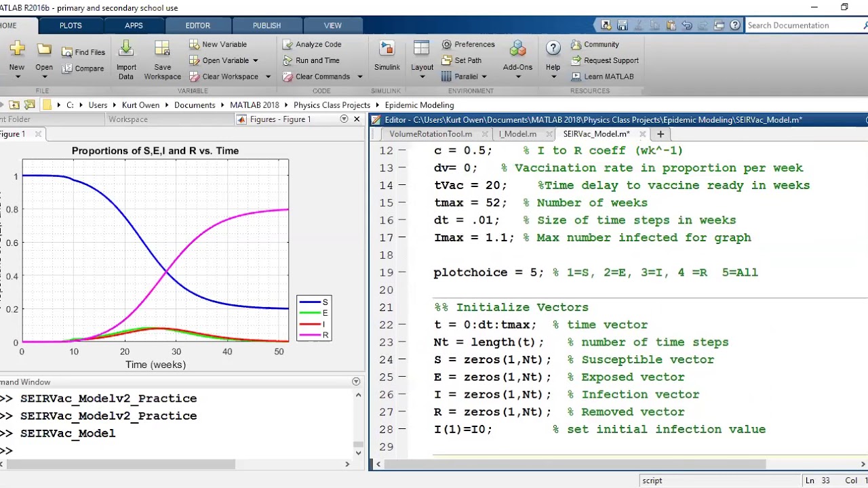Open Simulink
The image size is (868, 488).
pyautogui.click(x=387, y=56)
